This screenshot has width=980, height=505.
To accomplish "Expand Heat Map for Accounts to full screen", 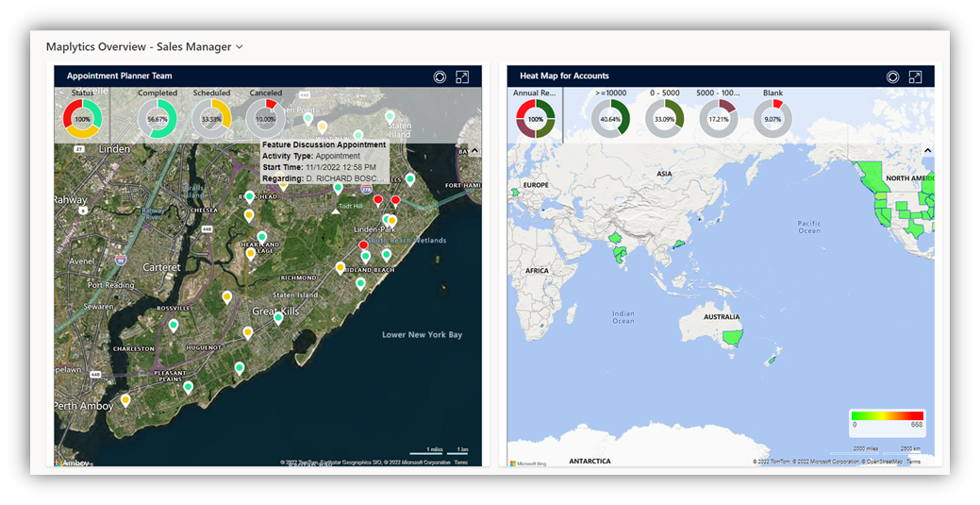I will tap(915, 76).
